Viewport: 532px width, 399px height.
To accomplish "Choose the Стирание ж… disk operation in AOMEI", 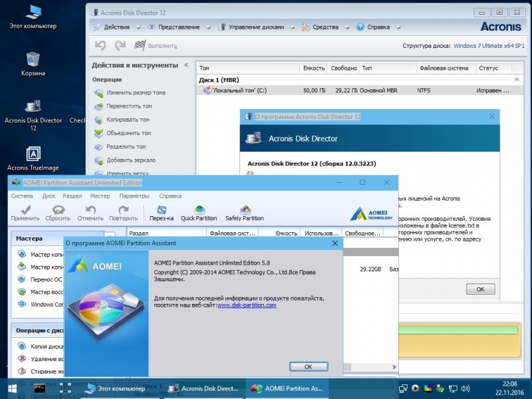I will (40, 372).
